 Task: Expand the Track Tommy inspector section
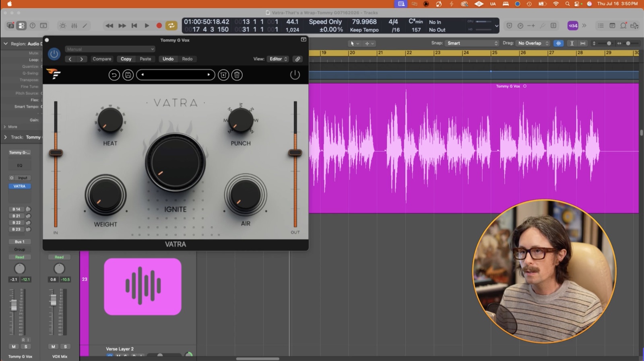(x=5, y=137)
